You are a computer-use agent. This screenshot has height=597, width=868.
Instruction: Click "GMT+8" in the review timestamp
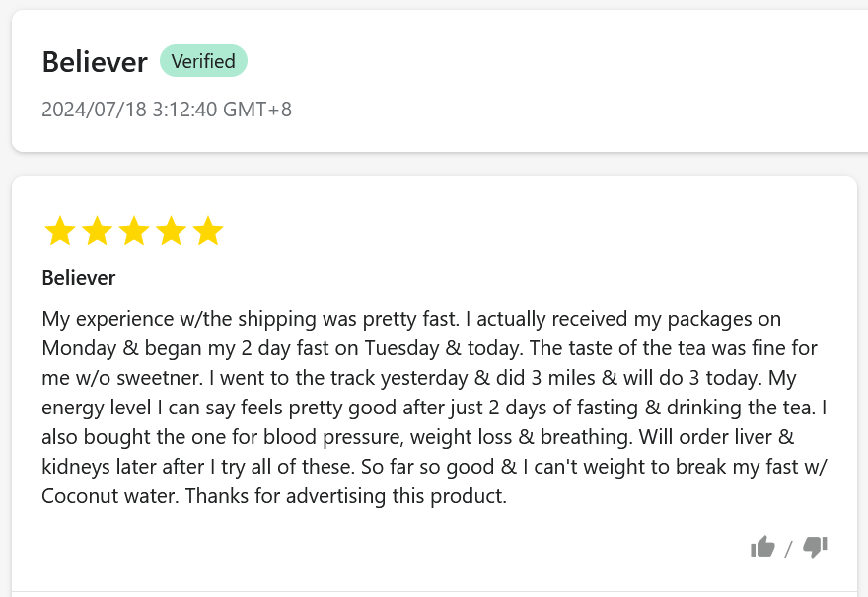[257, 109]
